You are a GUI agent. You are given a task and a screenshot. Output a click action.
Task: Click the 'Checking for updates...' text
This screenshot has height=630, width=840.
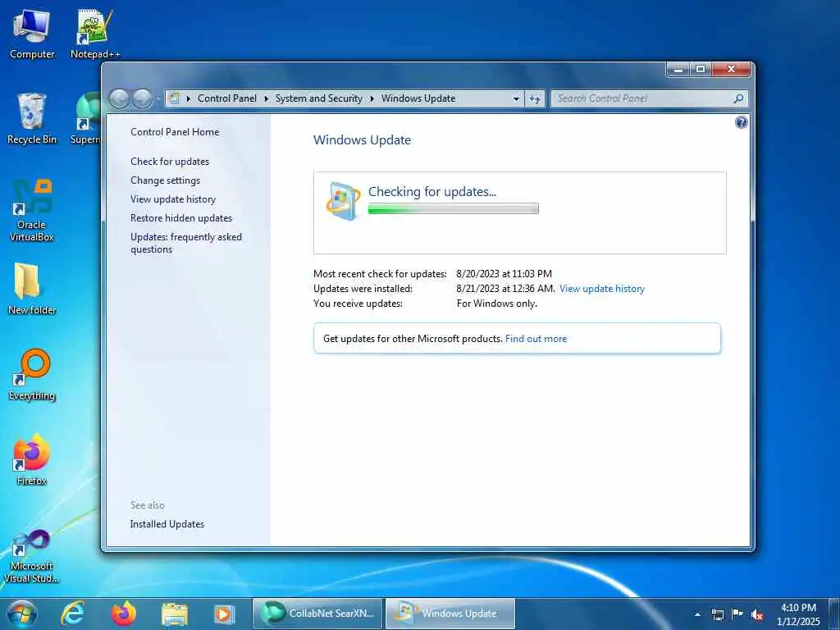(432, 192)
